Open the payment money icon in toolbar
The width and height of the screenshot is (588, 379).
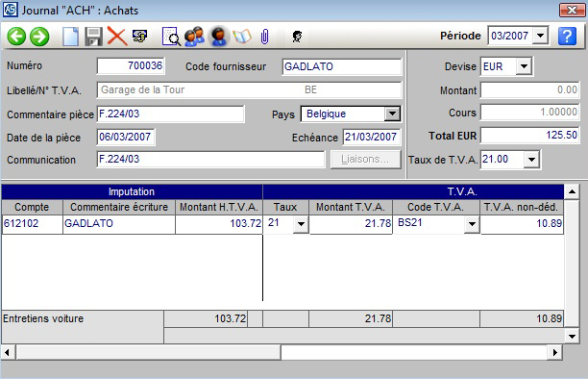(140, 36)
